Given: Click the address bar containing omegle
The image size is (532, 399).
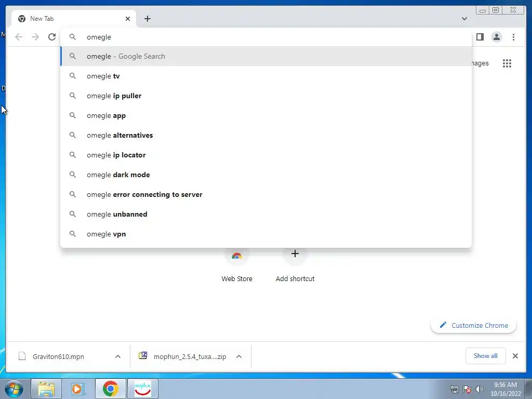Looking at the screenshot, I should click(266, 37).
